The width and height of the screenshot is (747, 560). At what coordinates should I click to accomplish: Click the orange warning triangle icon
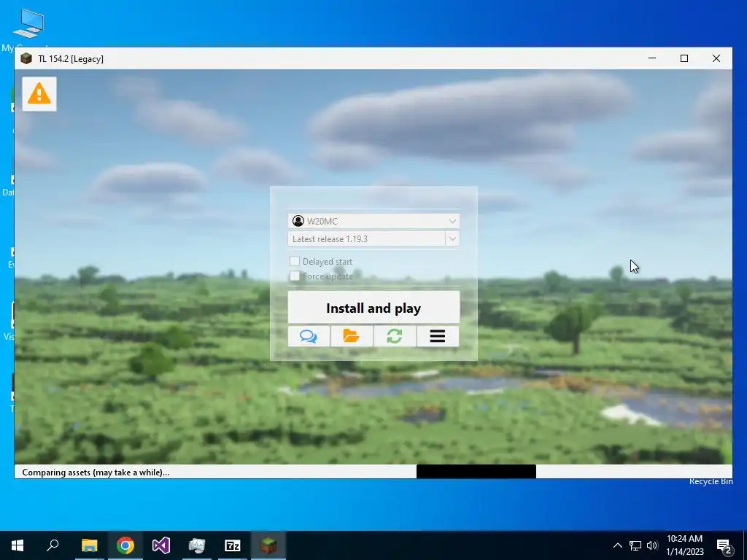39,94
